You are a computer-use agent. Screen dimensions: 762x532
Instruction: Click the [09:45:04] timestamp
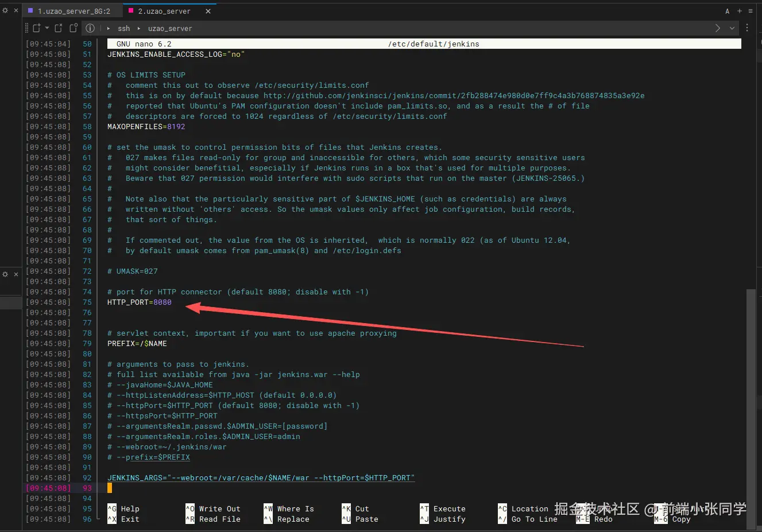pos(48,44)
